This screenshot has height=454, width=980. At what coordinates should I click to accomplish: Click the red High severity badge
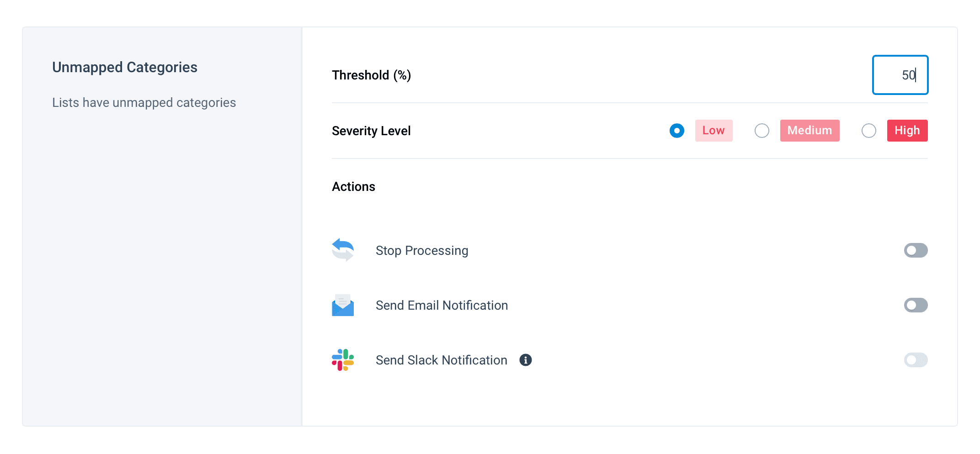click(907, 131)
